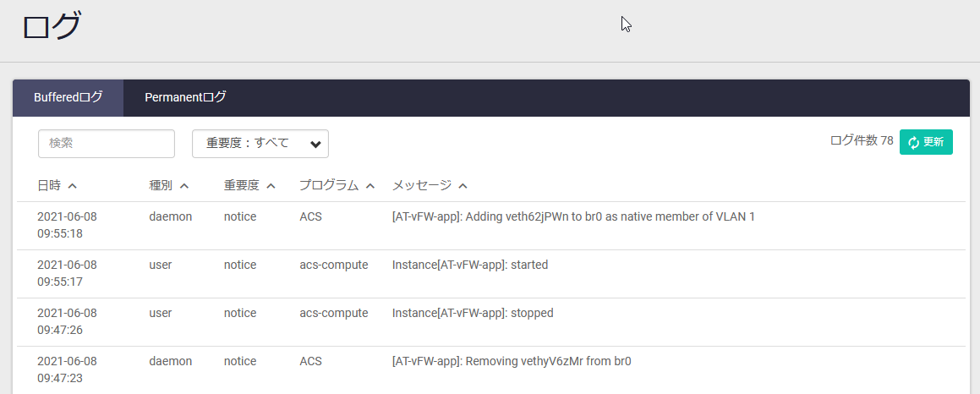Sort by 重要度 using its caret icon

pyautogui.click(x=271, y=186)
